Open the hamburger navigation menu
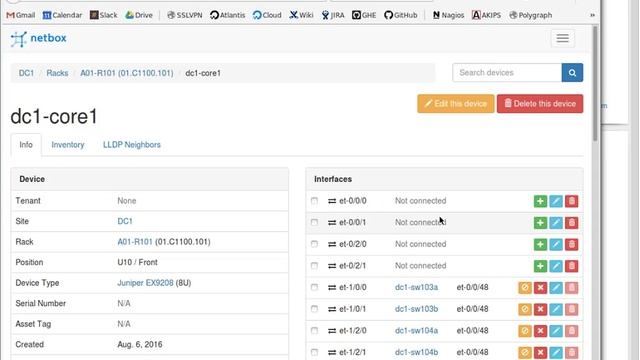The image size is (640, 360). point(562,38)
